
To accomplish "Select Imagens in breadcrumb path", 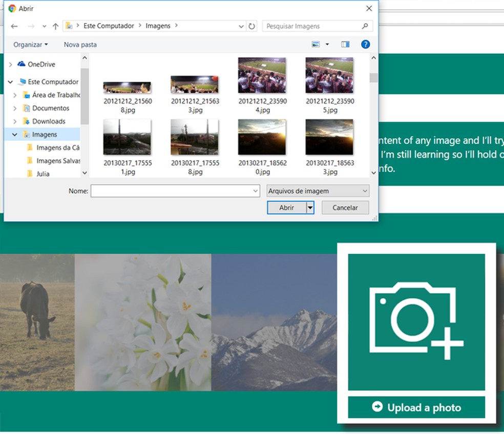I will [x=158, y=26].
